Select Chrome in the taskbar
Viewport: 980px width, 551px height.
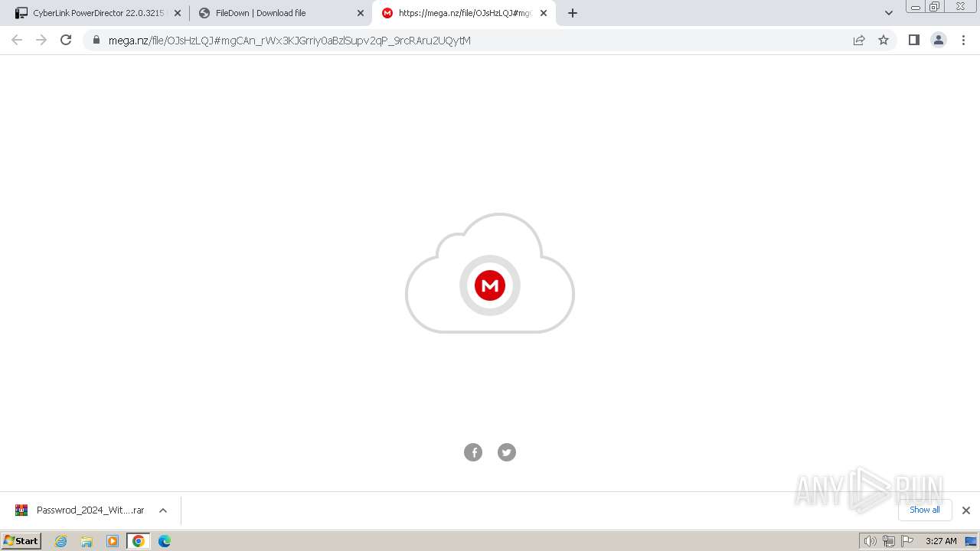pyautogui.click(x=139, y=541)
